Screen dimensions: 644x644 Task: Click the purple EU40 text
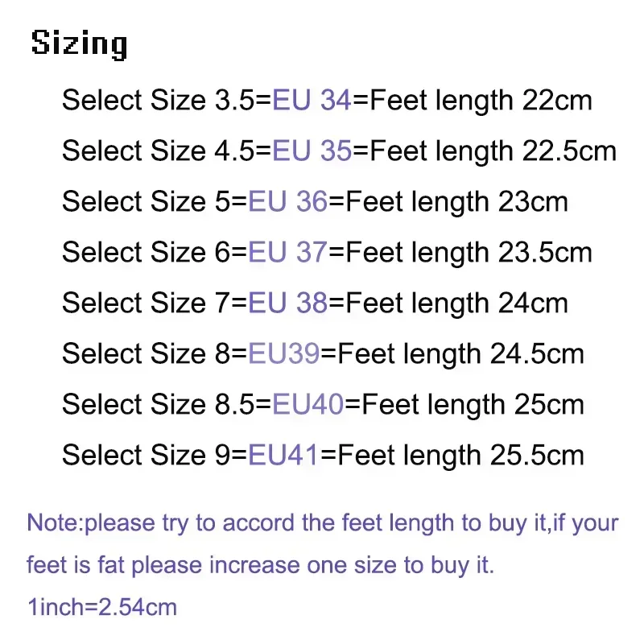click(308, 404)
